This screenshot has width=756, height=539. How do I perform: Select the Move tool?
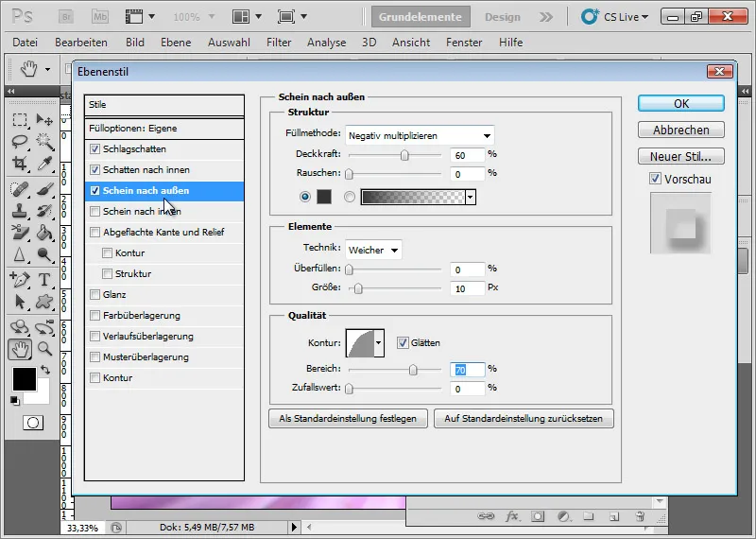pos(44,120)
